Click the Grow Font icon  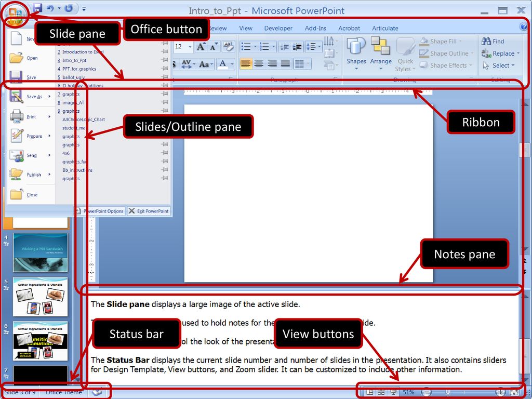coord(201,46)
